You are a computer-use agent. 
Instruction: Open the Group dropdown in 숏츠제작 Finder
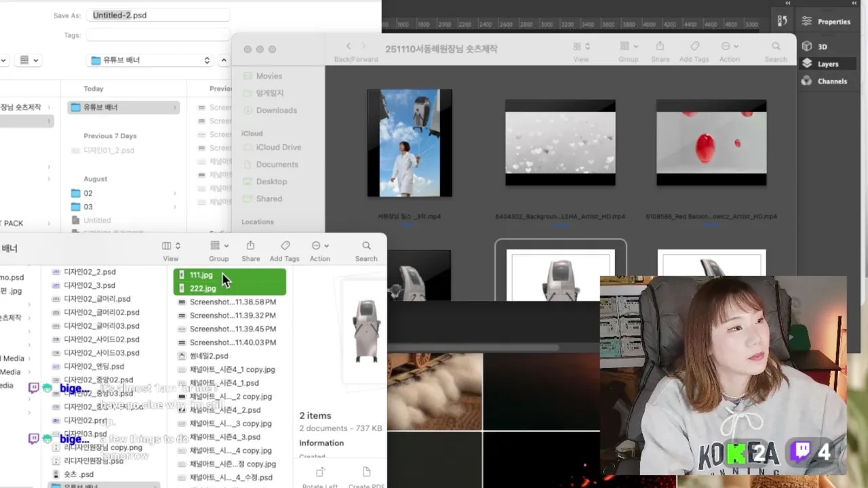point(629,47)
